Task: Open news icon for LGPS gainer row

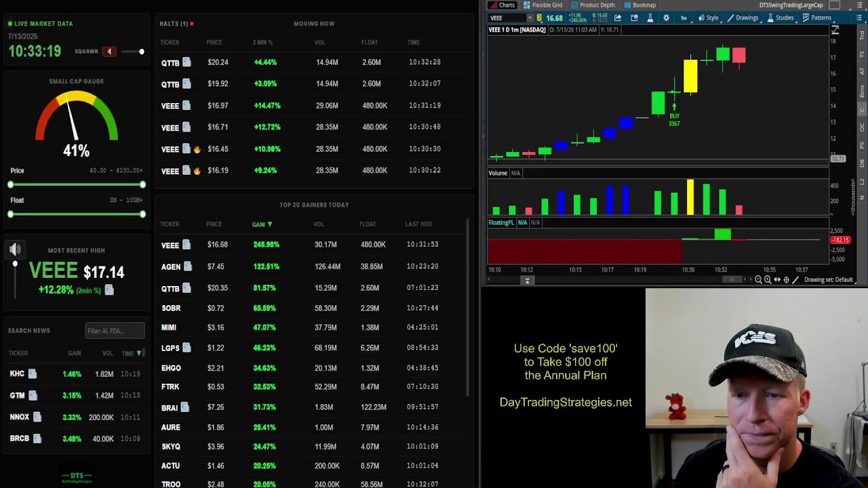Action: click(186, 348)
